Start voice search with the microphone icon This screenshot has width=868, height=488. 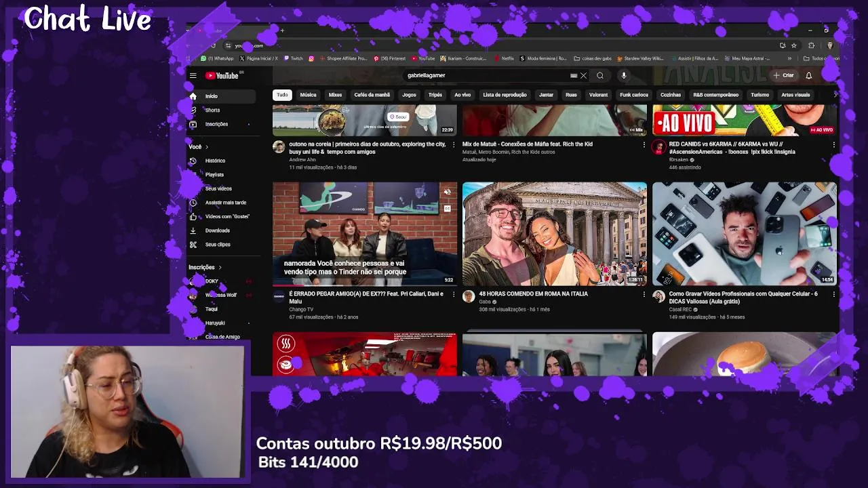(624, 76)
